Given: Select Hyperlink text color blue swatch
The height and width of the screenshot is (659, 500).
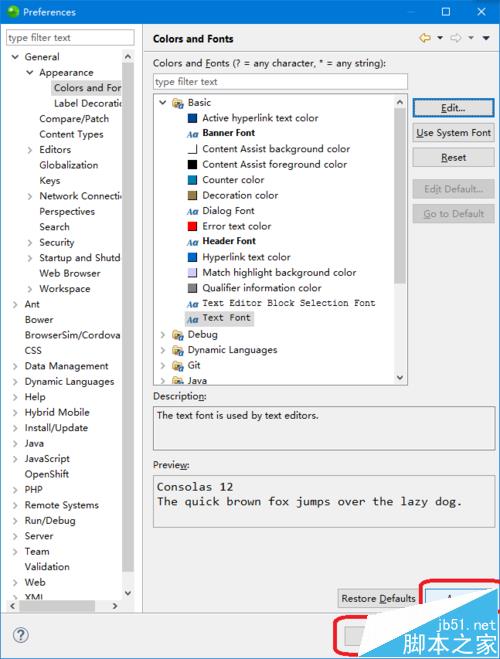Looking at the screenshot, I should pos(192,257).
